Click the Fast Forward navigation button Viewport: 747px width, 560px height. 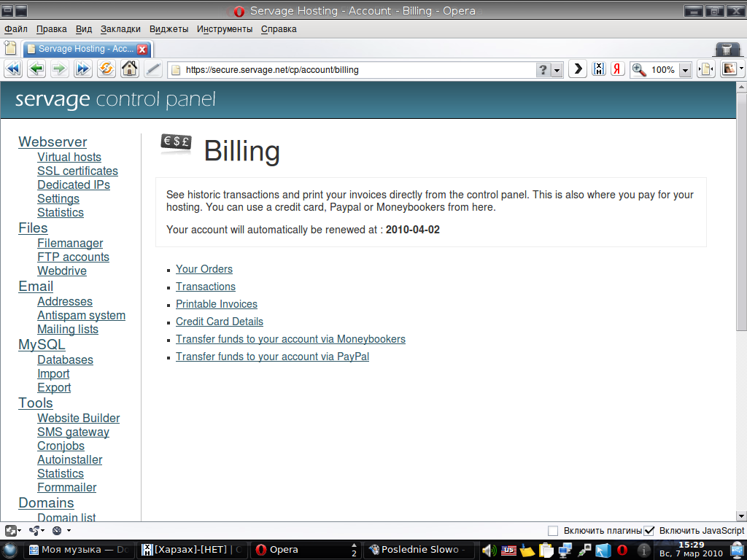(82, 69)
